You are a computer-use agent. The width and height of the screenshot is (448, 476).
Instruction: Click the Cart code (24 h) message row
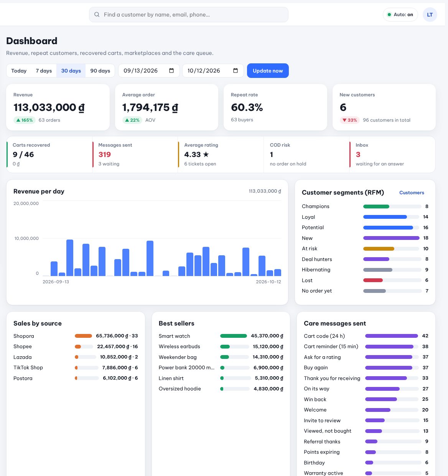[366, 336]
